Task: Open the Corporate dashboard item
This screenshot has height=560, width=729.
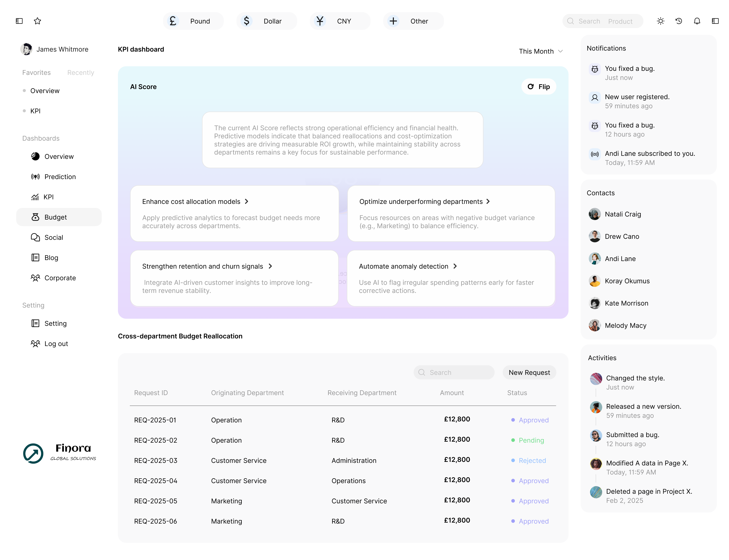Action: pos(60,278)
